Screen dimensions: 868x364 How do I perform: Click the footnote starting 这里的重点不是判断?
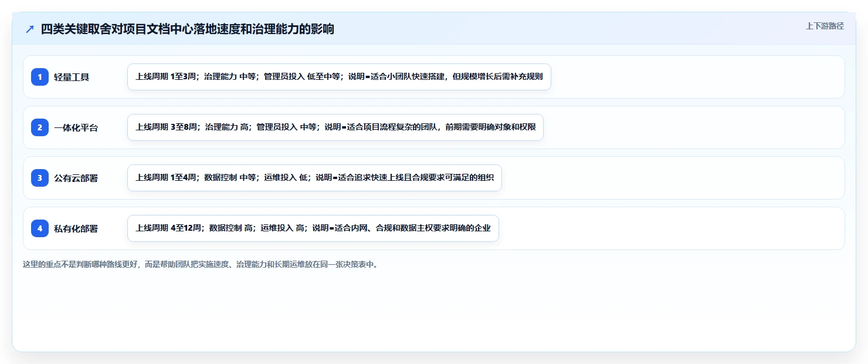click(x=201, y=264)
